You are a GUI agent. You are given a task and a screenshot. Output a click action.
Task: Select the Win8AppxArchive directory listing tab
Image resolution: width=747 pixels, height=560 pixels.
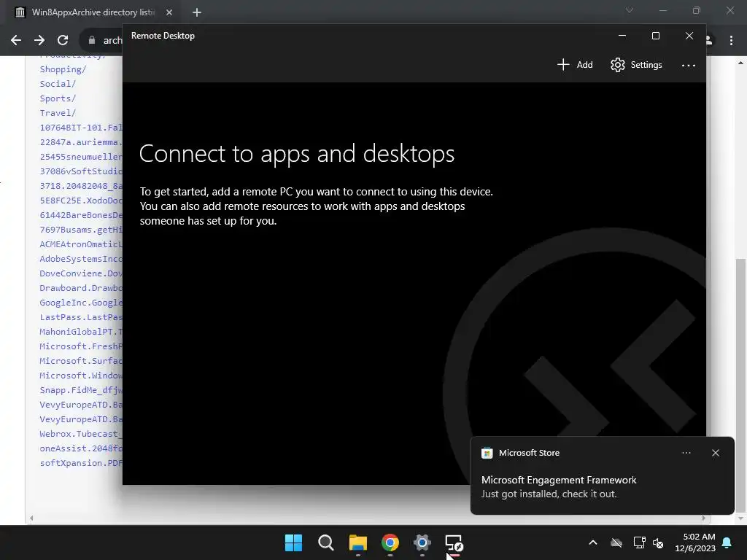click(93, 12)
